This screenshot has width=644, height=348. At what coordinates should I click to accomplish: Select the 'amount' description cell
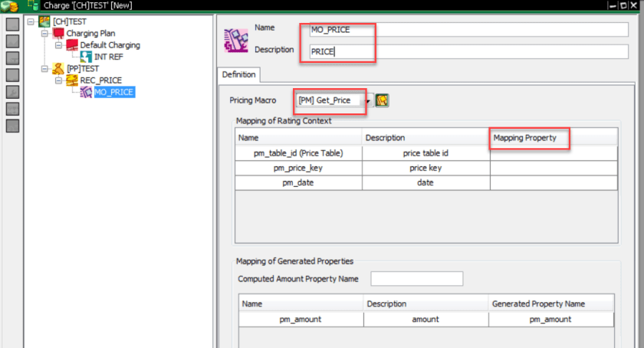coord(426,319)
